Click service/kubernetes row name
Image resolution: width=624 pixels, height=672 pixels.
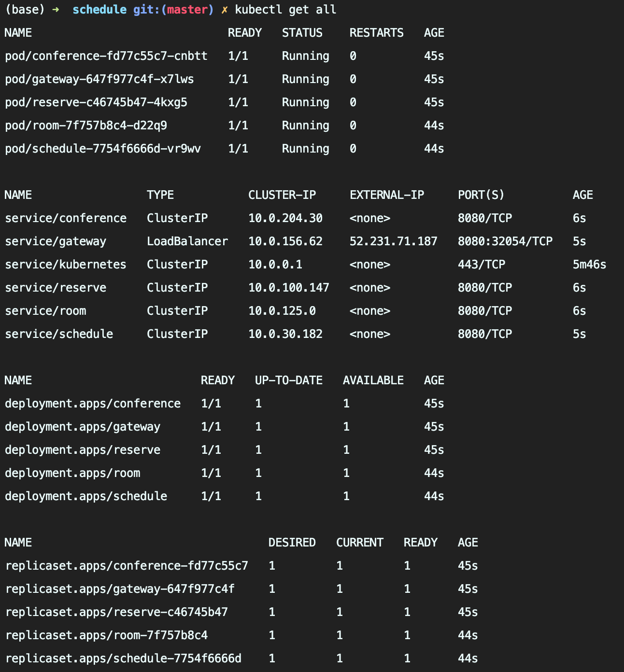66,265
